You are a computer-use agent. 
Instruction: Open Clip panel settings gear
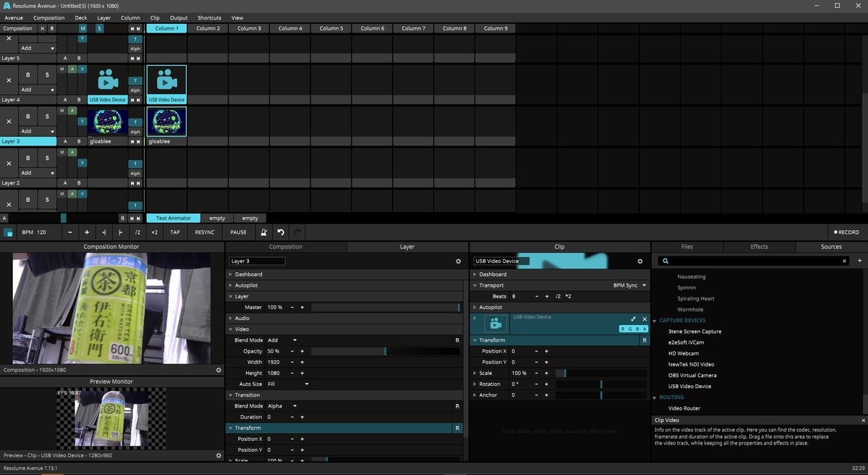pos(639,261)
